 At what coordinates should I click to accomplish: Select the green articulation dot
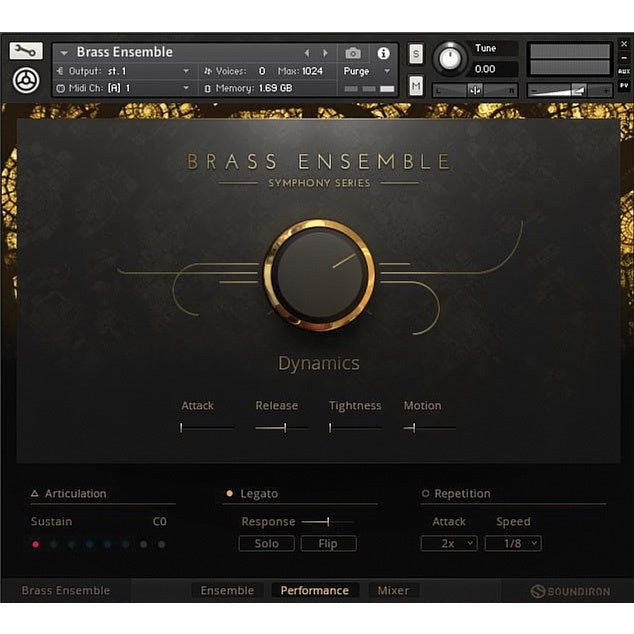53,544
